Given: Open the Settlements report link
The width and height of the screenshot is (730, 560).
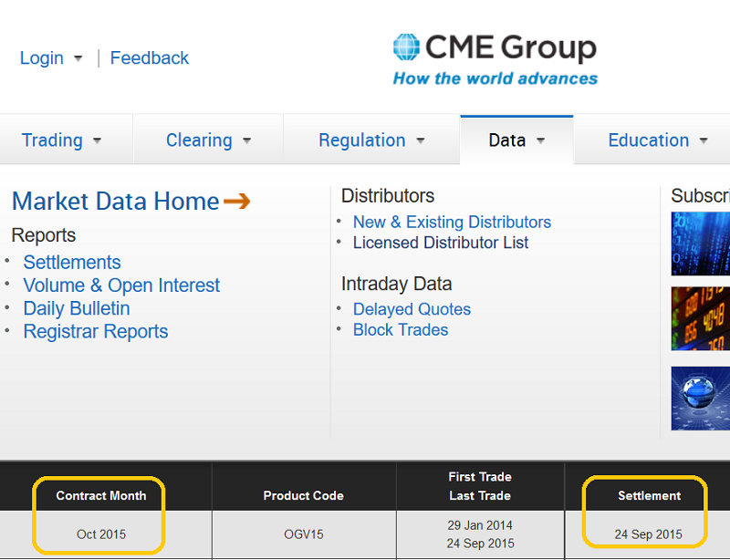Looking at the screenshot, I should pos(72,262).
